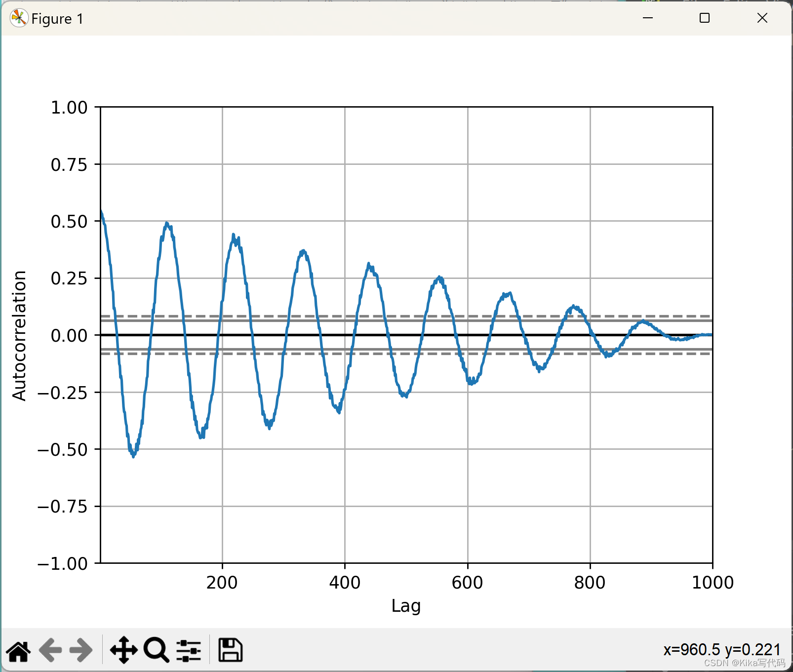
Task: Click the first peak of the curve near 0.50
Action: [167, 224]
